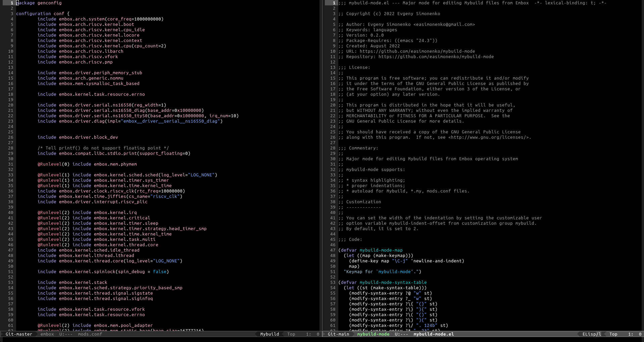Click '* syntax highlighting;' comment line
The width and height of the screenshot is (644, 342).
point(372,180)
